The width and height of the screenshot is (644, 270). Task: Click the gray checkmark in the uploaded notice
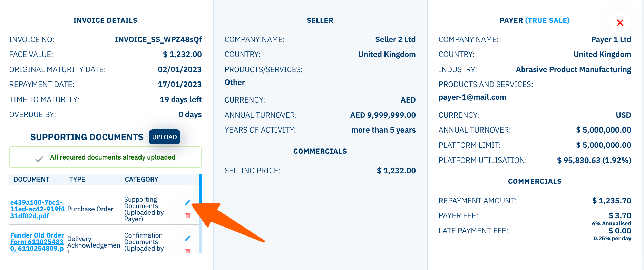39,159
